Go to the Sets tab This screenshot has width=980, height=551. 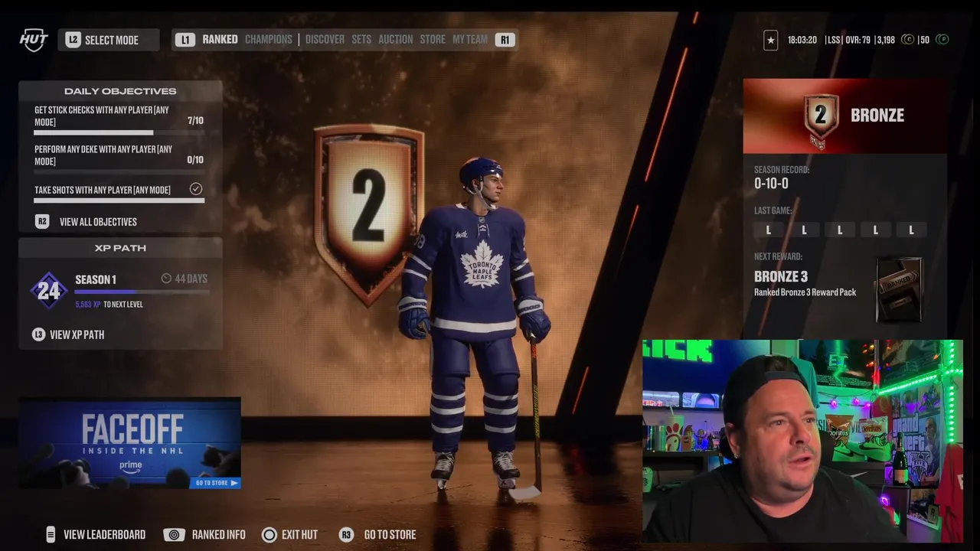tap(361, 39)
